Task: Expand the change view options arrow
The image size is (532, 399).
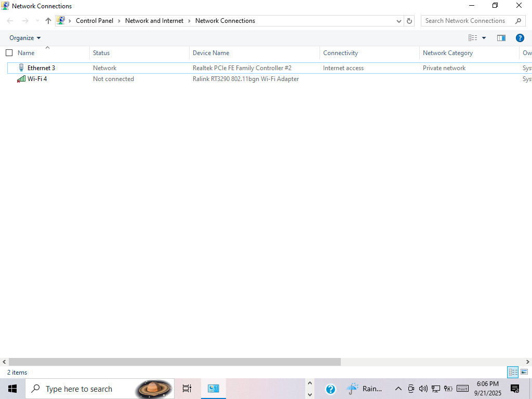Action: click(x=484, y=38)
